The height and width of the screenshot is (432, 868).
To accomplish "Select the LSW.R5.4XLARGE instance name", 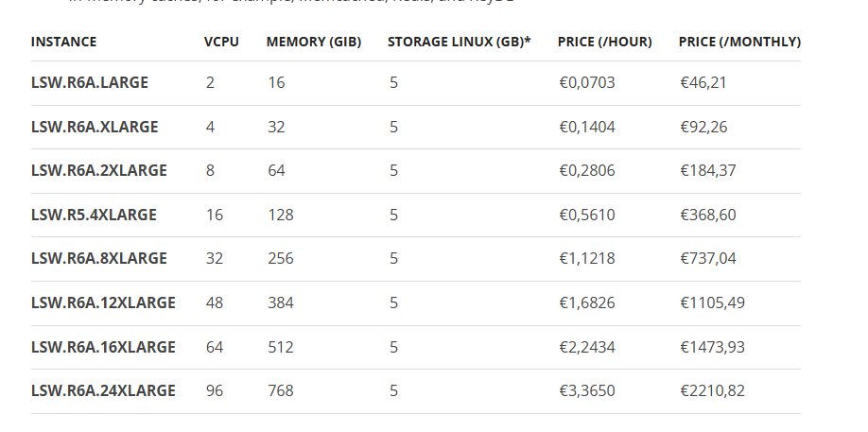I will coord(95,215).
